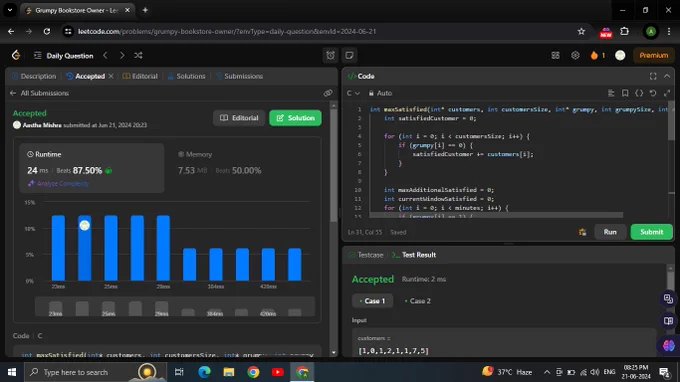Go to the next daily question chevron

(x=122, y=56)
